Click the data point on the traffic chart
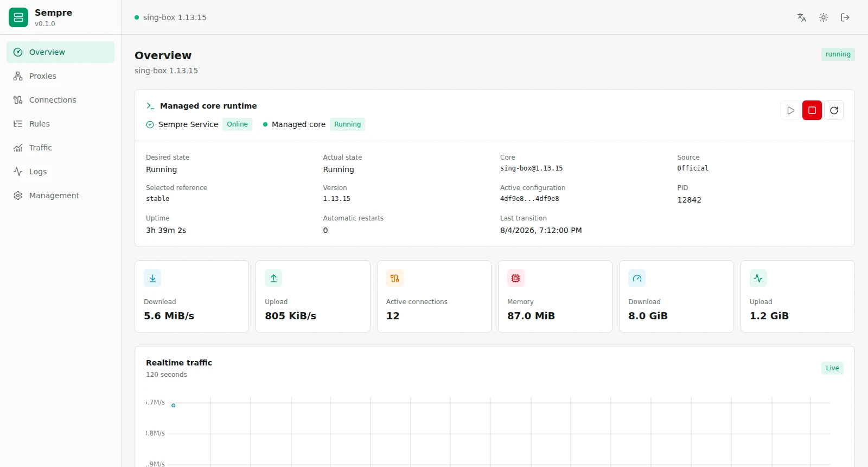This screenshot has width=868, height=467. pos(174,406)
